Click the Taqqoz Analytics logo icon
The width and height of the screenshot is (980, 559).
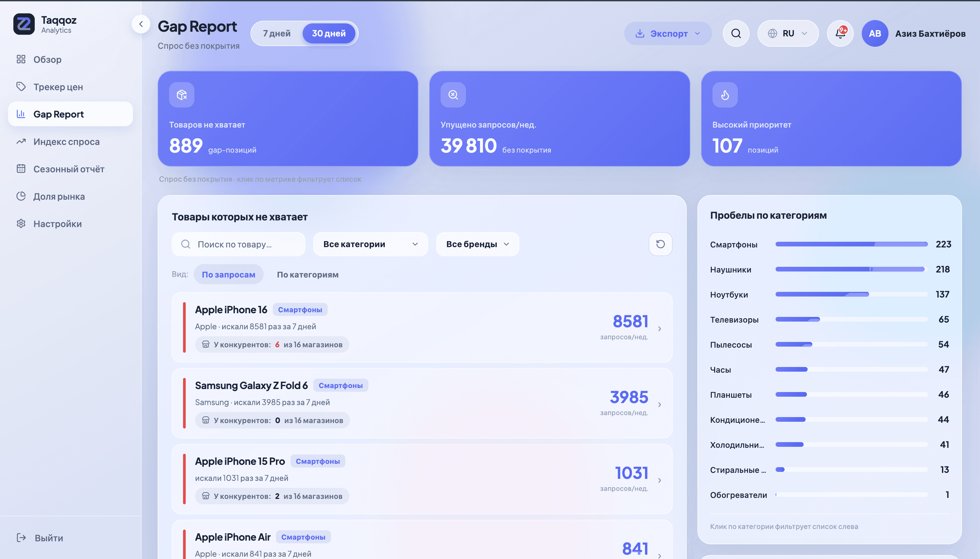click(x=24, y=24)
